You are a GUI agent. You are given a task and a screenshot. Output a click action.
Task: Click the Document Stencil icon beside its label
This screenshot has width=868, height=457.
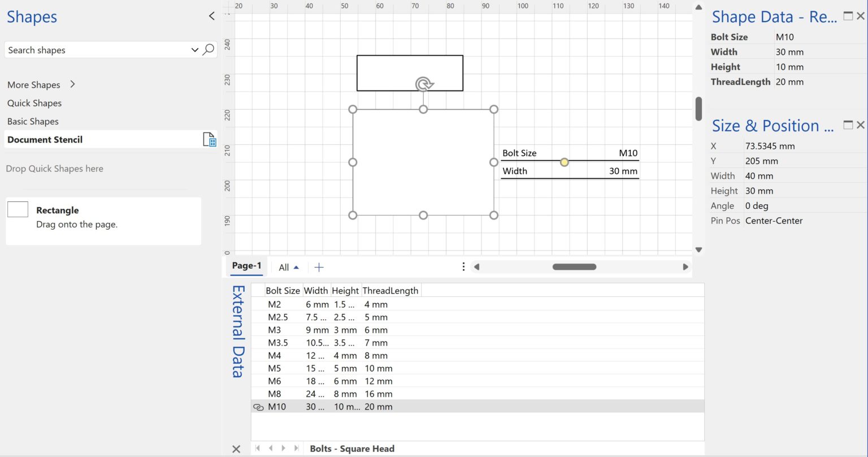pos(210,139)
